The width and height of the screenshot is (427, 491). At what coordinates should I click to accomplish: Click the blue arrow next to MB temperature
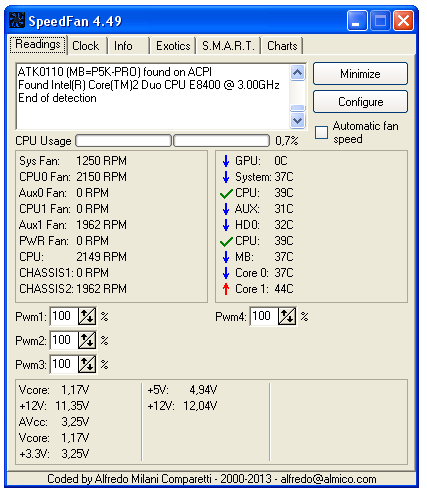click(x=226, y=257)
